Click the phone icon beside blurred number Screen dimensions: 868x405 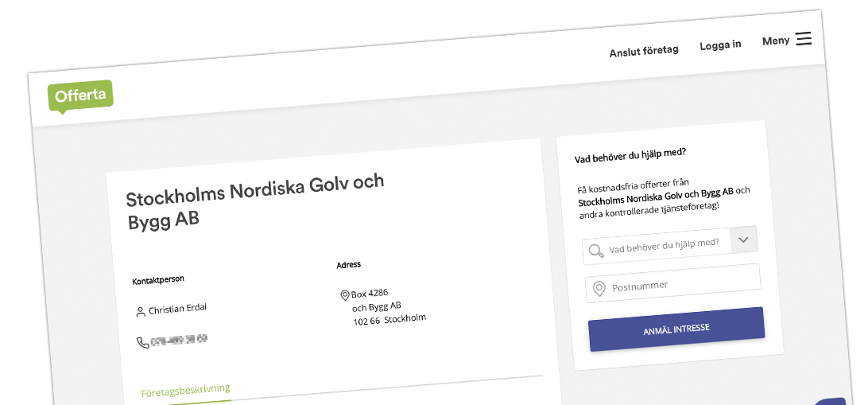point(142,342)
